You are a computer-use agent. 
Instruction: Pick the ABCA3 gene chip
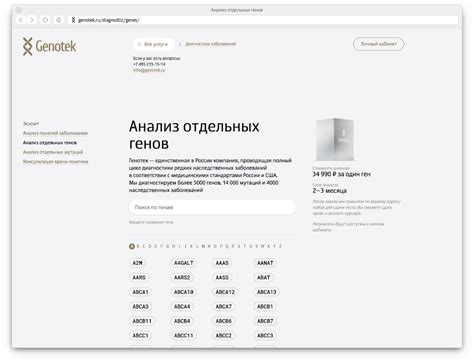click(140, 306)
